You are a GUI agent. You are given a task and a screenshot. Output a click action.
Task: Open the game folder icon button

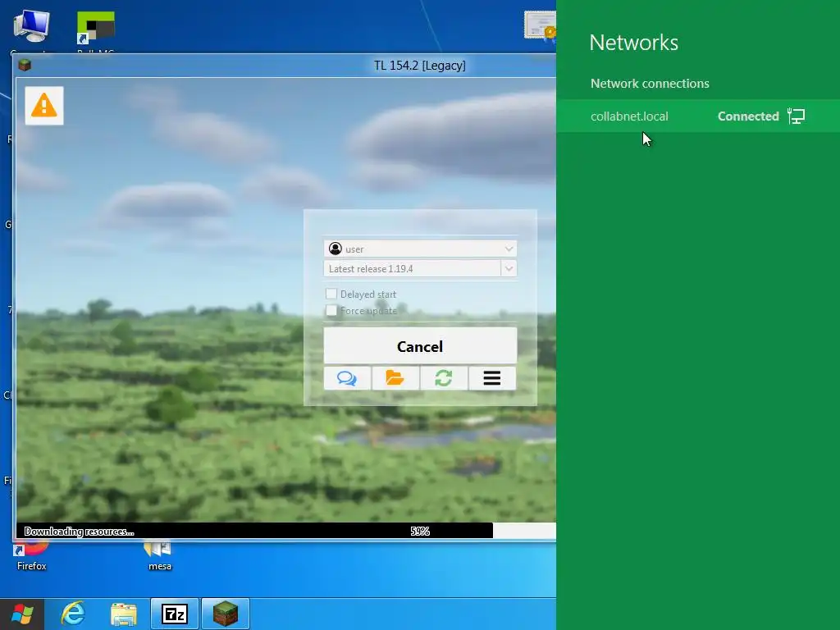point(395,378)
